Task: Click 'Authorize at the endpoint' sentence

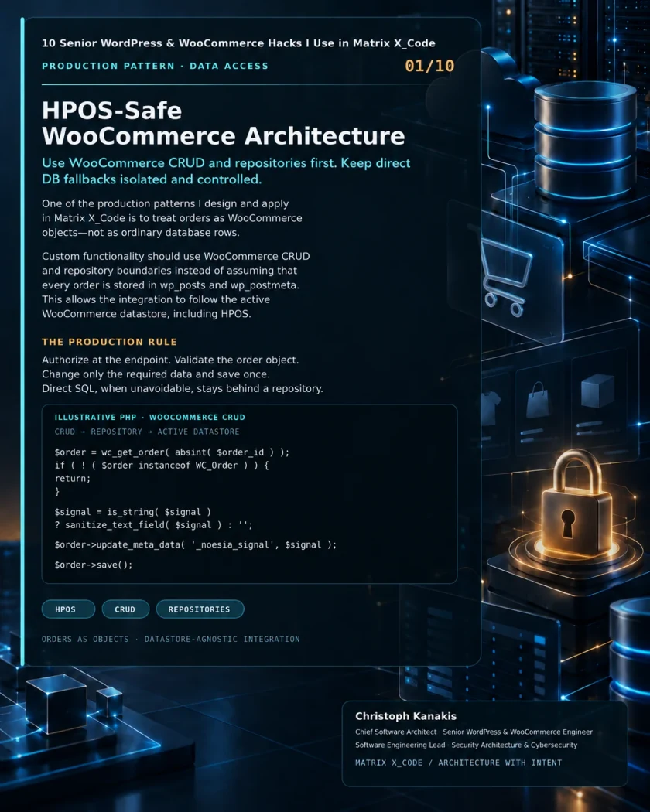Action: coord(170,360)
